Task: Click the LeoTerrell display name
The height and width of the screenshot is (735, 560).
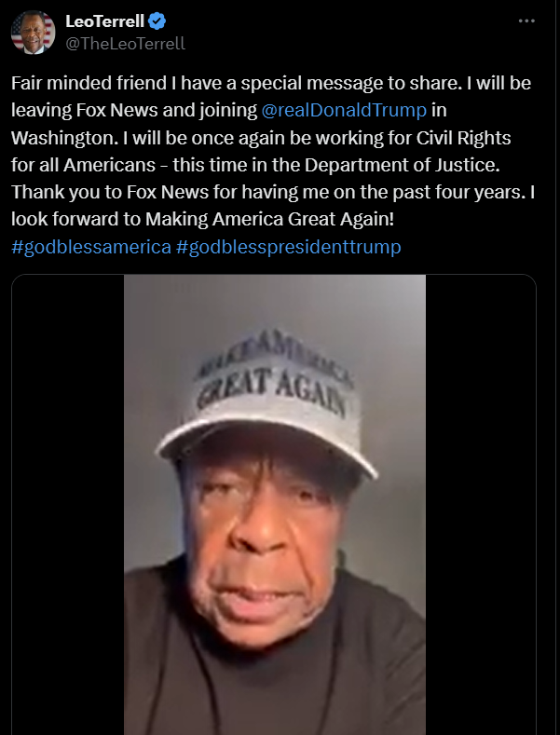Action: point(104,21)
